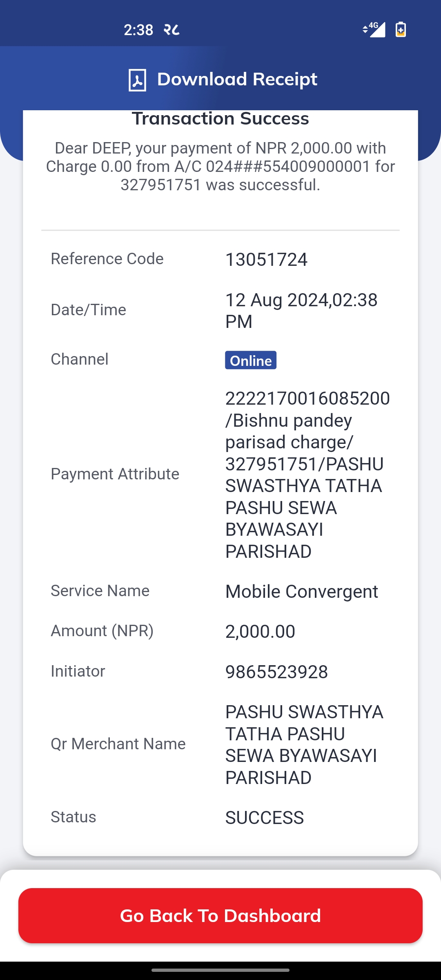441x980 pixels.
Task: Tap the payment confirmation message text
Action: click(x=220, y=167)
